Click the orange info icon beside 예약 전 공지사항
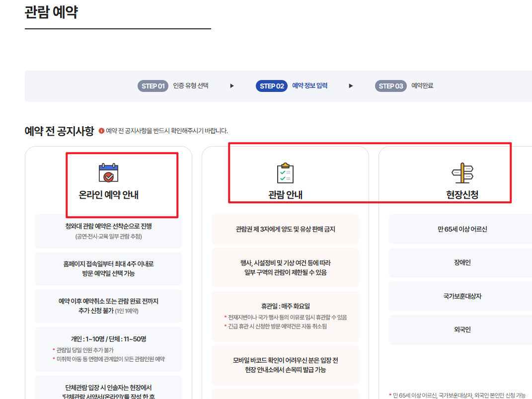Viewport: 532px width, 399px height. [x=101, y=131]
